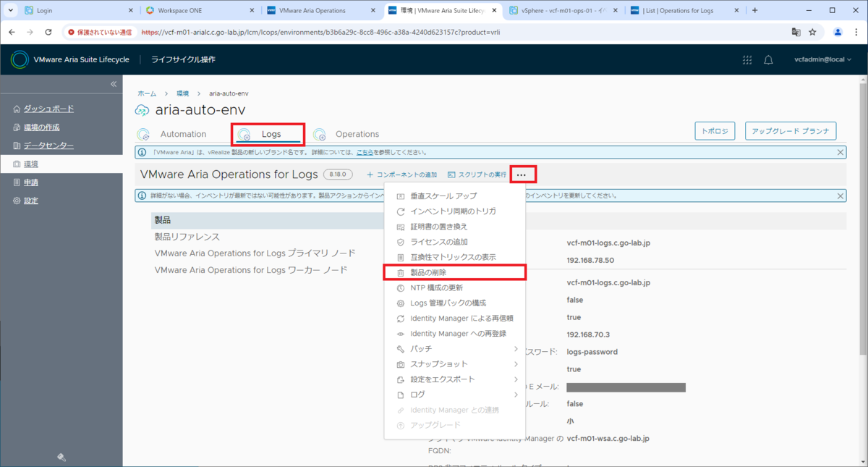Click 製品リファレンス row label
Image resolution: width=868 pixels, height=467 pixels.
pos(187,237)
